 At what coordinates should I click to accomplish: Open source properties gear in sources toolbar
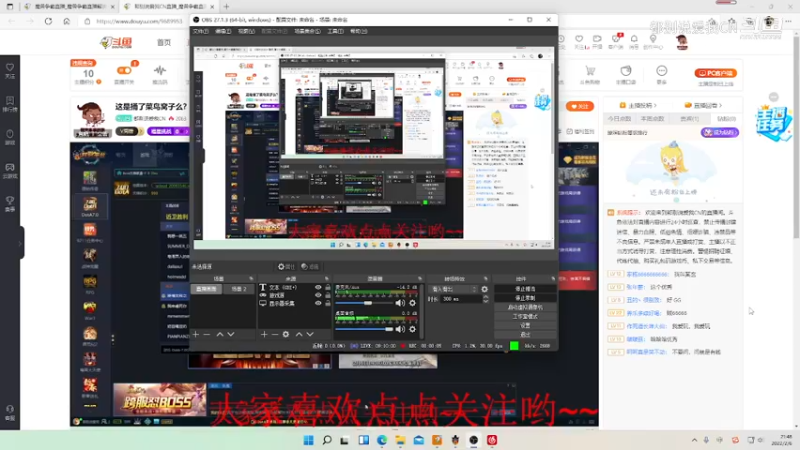pyautogui.click(x=286, y=334)
